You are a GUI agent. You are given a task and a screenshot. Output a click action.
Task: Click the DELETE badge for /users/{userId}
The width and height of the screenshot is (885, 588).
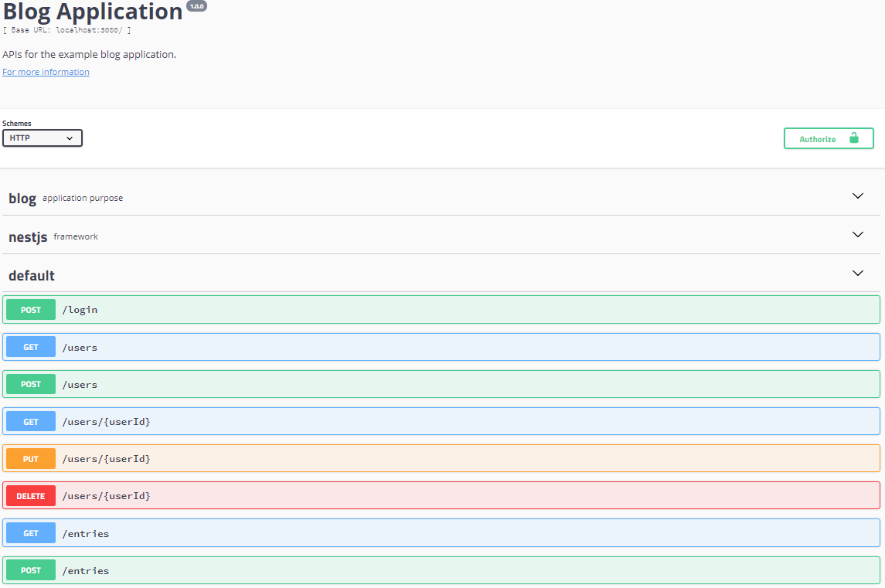[31, 496]
